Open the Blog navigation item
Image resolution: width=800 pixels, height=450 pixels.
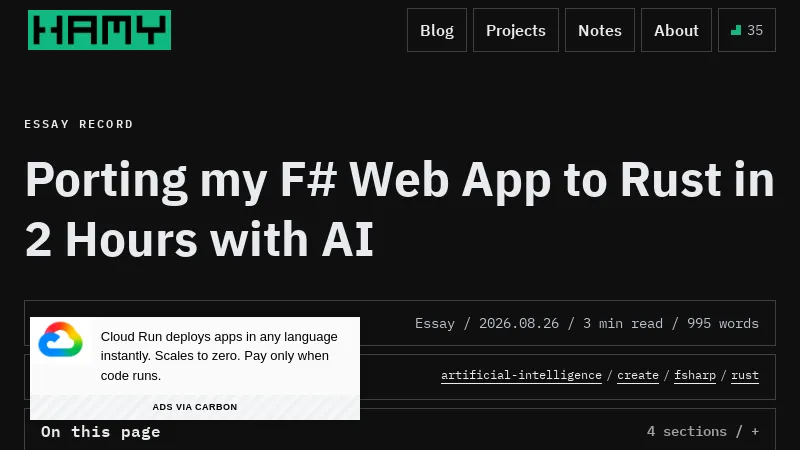pyautogui.click(x=437, y=30)
